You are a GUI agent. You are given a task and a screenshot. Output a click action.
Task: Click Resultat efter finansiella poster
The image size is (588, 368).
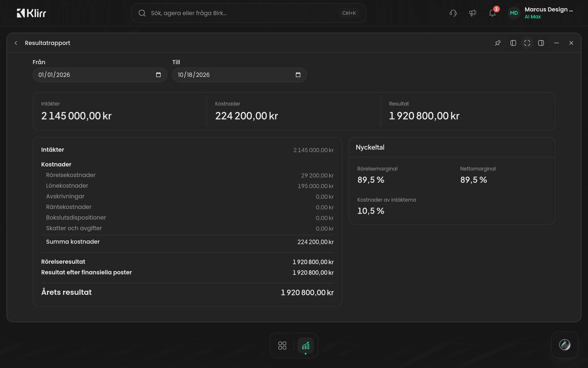tap(87, 272)
